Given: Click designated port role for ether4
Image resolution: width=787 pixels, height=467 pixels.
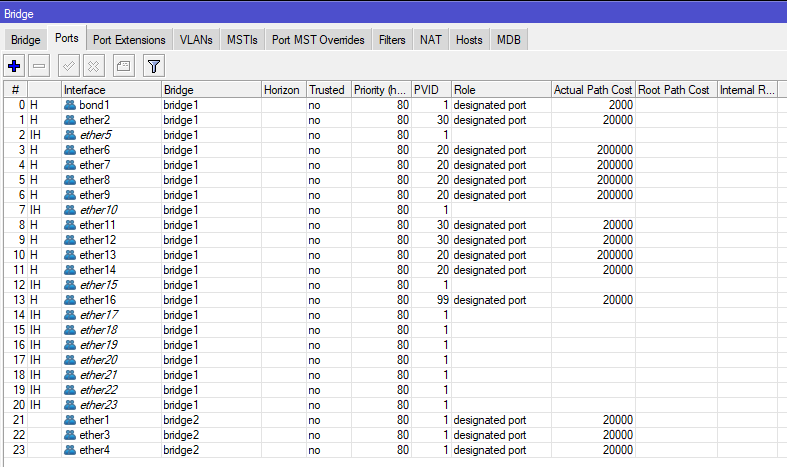Looking at the screenshot, I should [x=490, y=450].
